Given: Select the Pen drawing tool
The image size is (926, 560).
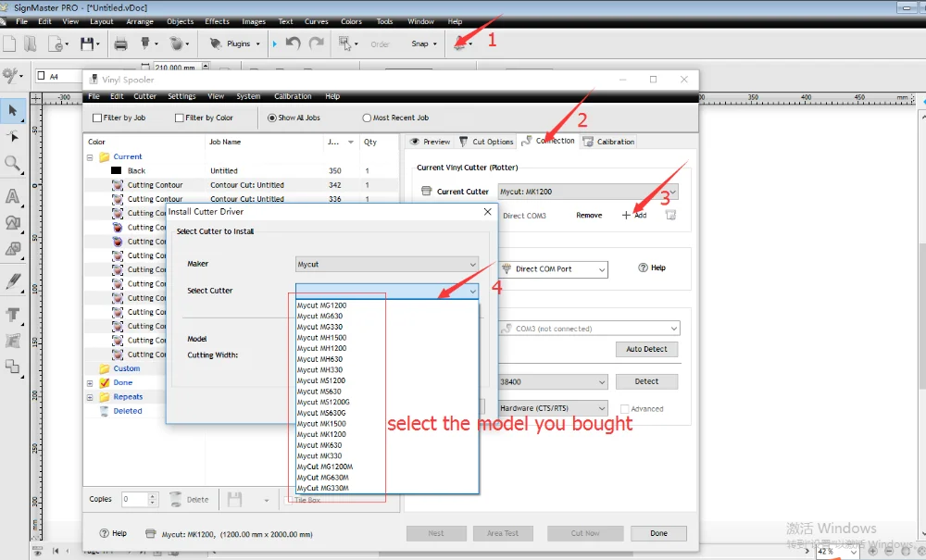Looking at the screenshot, I should (13, 281).
